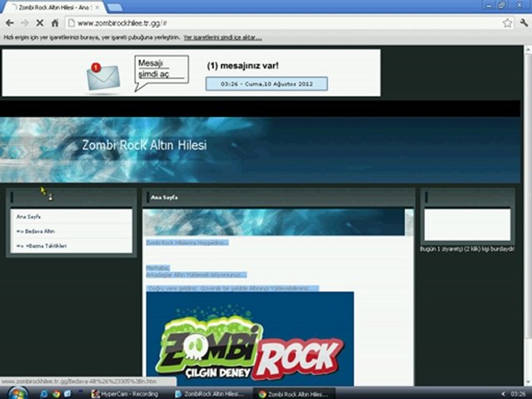
Task: Click the 'Ana Sayfa' content panel heading
Action: (x=164, y=197)
